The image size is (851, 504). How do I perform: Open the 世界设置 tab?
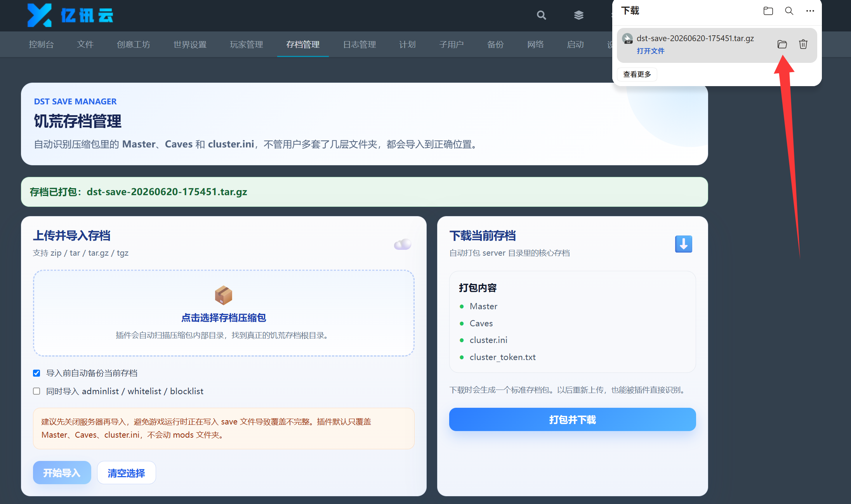(x=190, y=45)
